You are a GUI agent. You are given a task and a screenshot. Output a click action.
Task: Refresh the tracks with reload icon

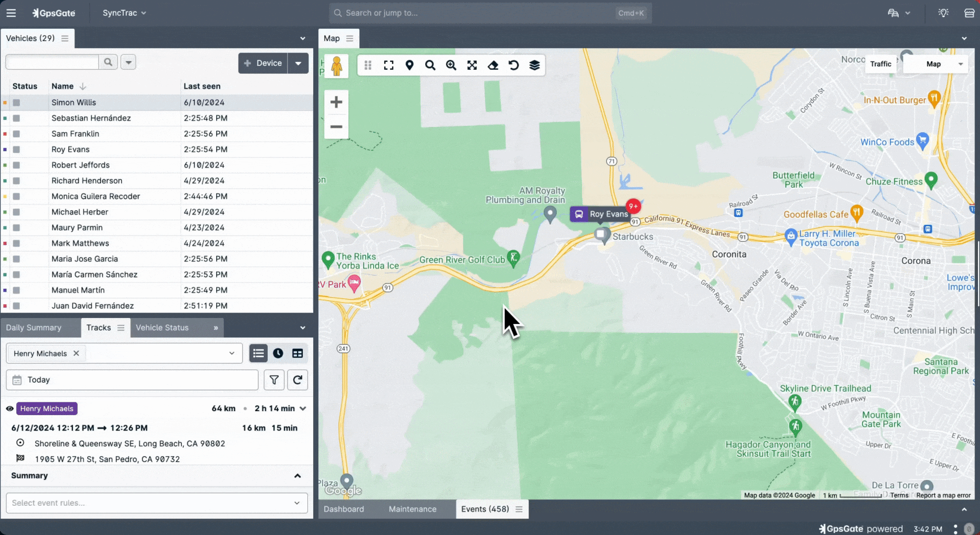[x=297, y=380]
